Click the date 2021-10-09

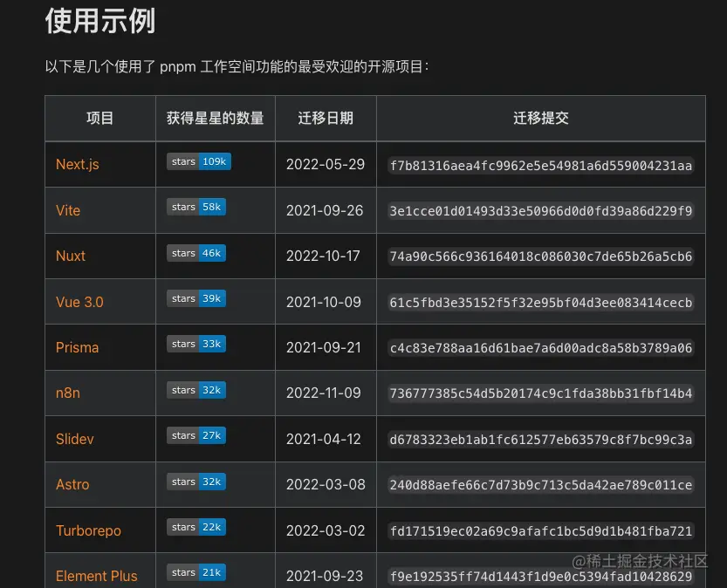[324, 302]
